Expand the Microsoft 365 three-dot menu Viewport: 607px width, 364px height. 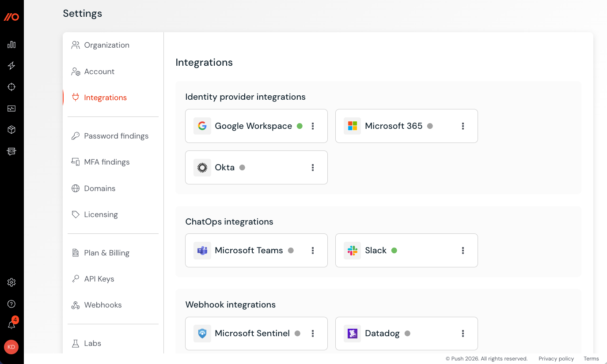(x=463, y=126)
